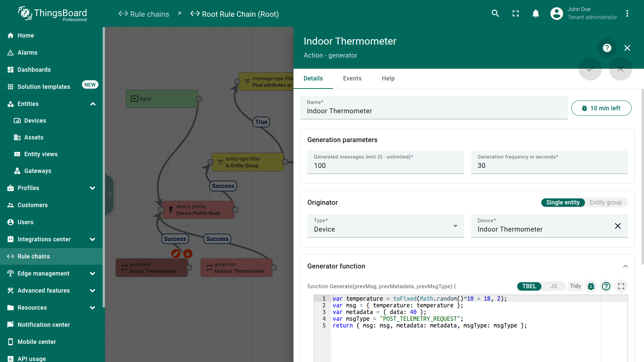The image size is (644, 362).
Task: Collapse the Generator function section
Action: pos(625,266)
